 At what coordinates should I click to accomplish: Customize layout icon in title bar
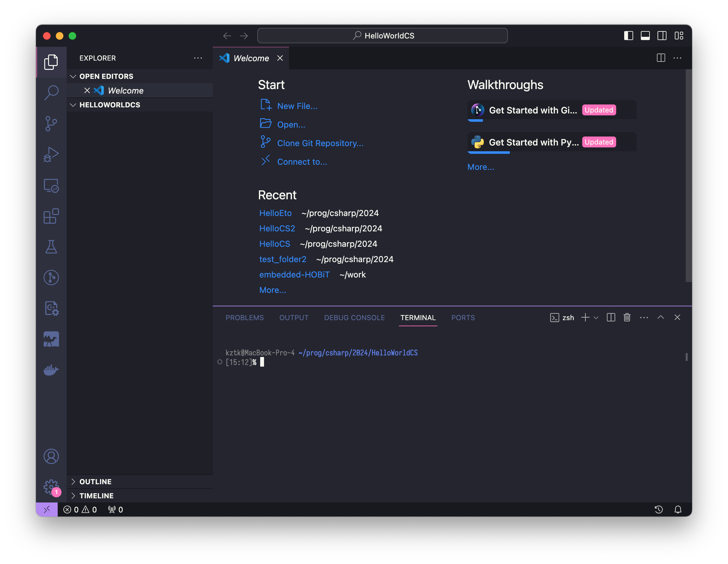[x=679, y=36]
